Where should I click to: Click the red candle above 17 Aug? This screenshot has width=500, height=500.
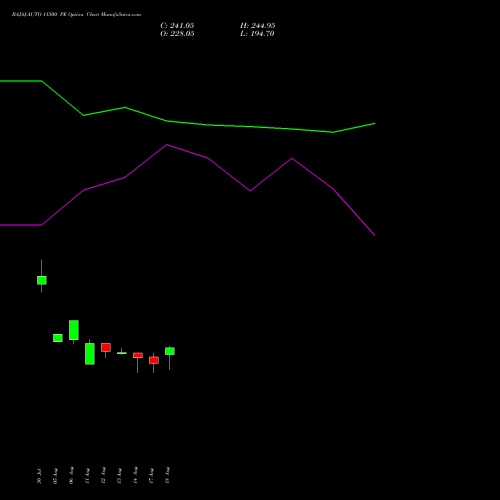click(x=154, y=360)
